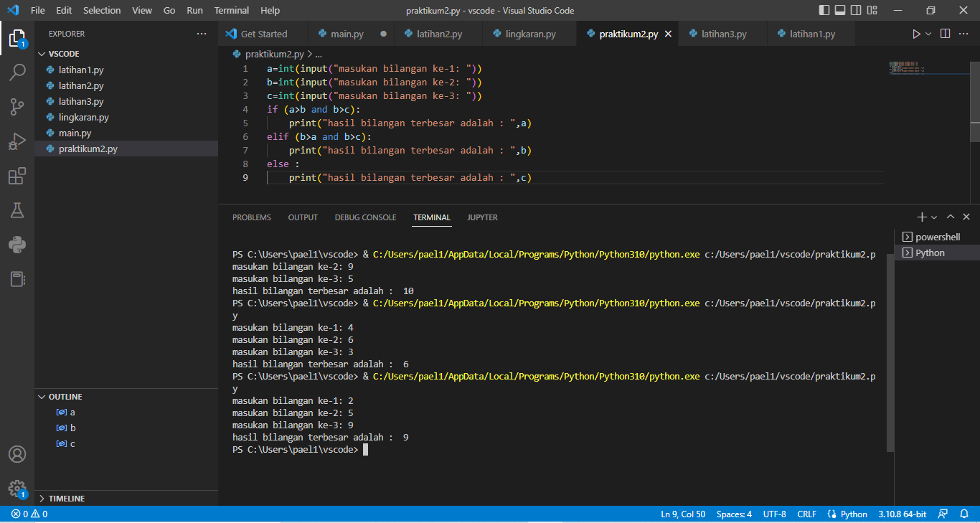Screen dimensions: 980x523
Task: Open the Run and Debug view
Action: click(17, 141)
